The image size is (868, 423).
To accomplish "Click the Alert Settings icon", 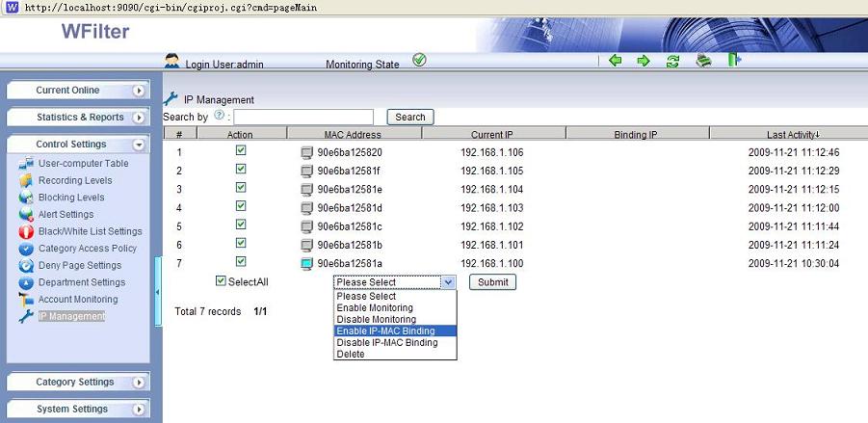I will [26, 214].
